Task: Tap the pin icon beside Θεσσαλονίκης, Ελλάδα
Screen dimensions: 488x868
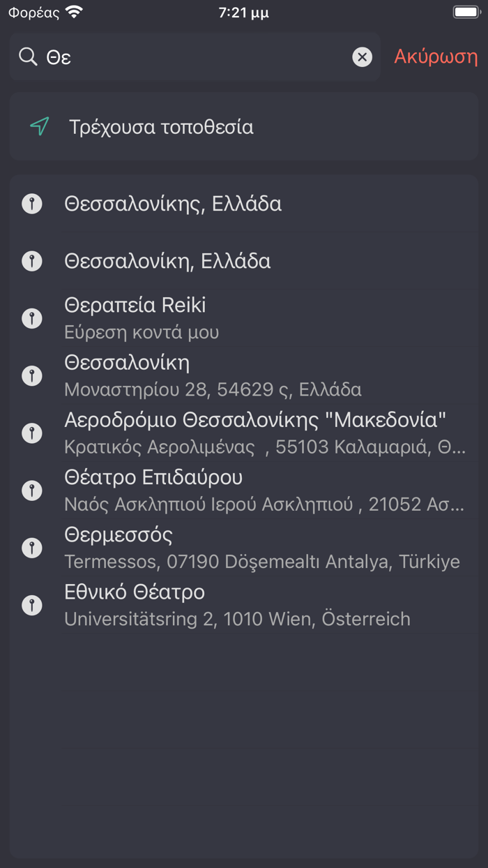Action: 31,203
